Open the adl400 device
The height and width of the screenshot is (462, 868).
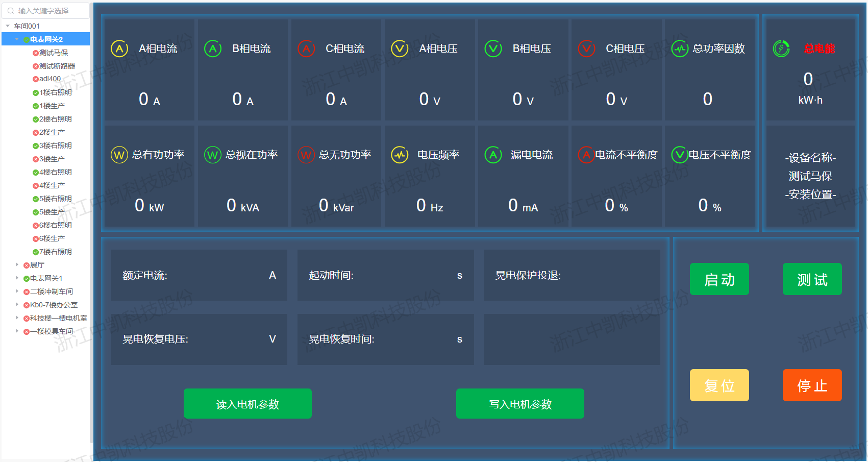pyautogui.click(x=49, y=79)
